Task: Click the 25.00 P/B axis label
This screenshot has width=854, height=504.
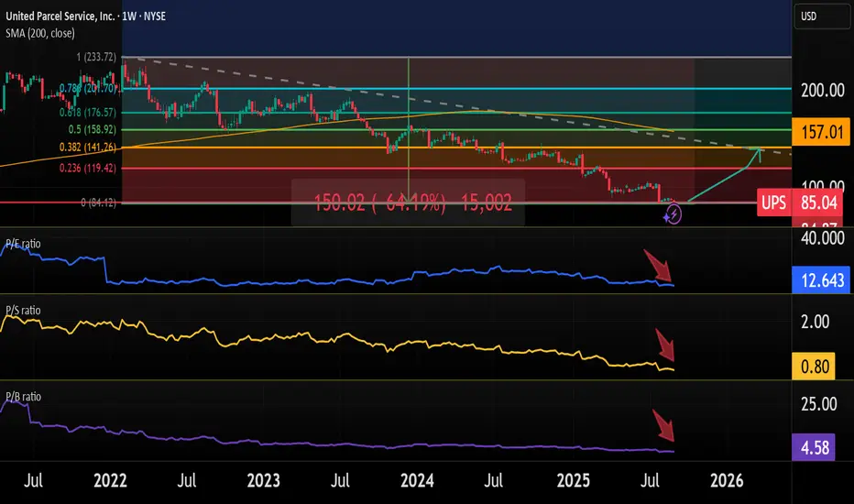Action: click(818, 404)
